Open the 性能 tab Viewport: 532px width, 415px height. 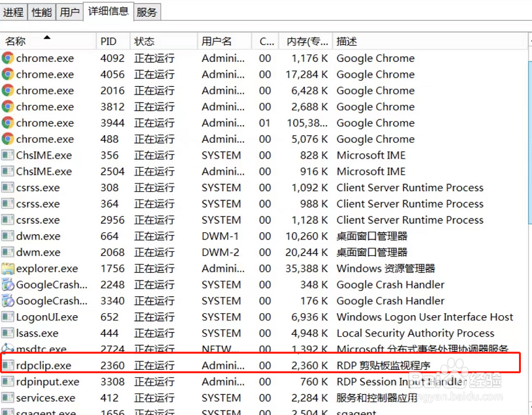[x=41, y=12]
